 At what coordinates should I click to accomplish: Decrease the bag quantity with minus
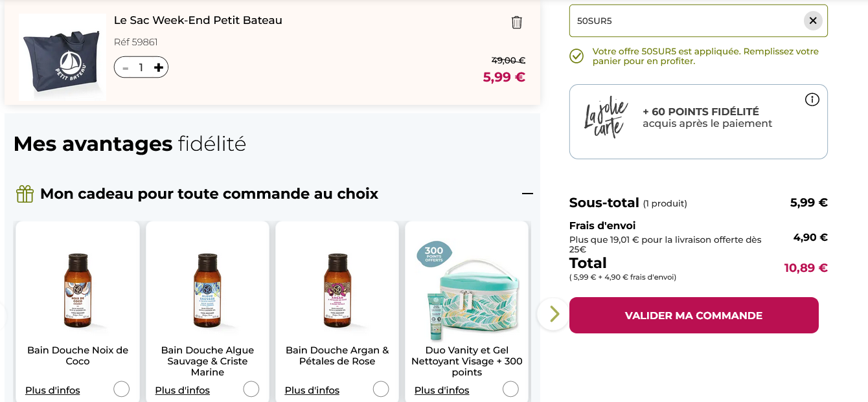point(124,67)
